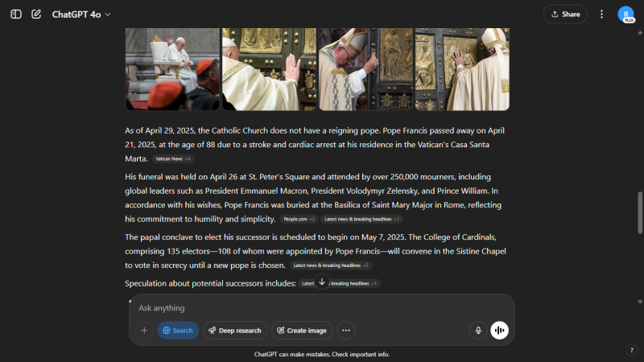
Task: Click the plus attach icon in composer
Action: 144,331
